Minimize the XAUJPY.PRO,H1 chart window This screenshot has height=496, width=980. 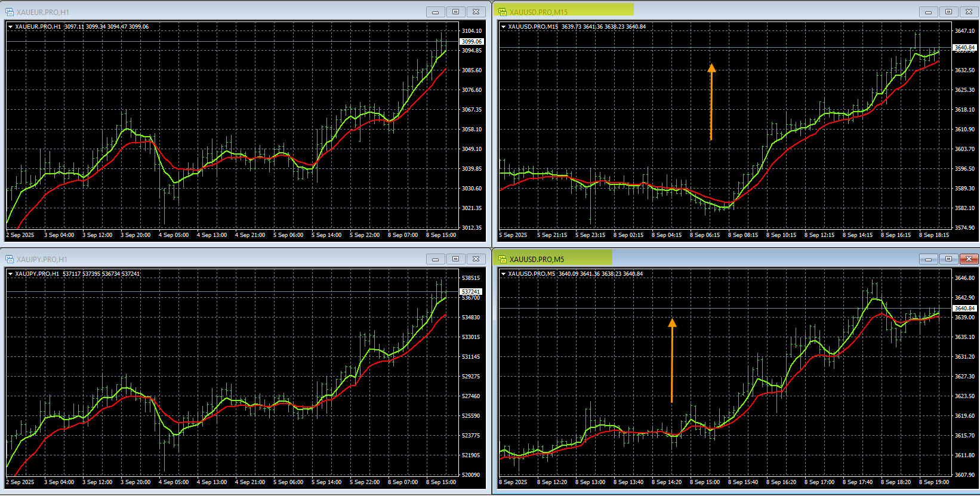pyautogui.click(x=435, y=259)
